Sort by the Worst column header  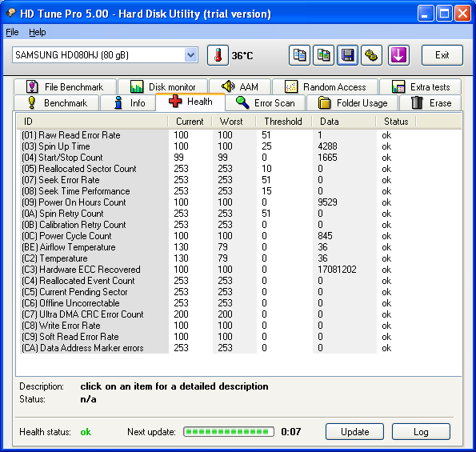tap(234, 122)
